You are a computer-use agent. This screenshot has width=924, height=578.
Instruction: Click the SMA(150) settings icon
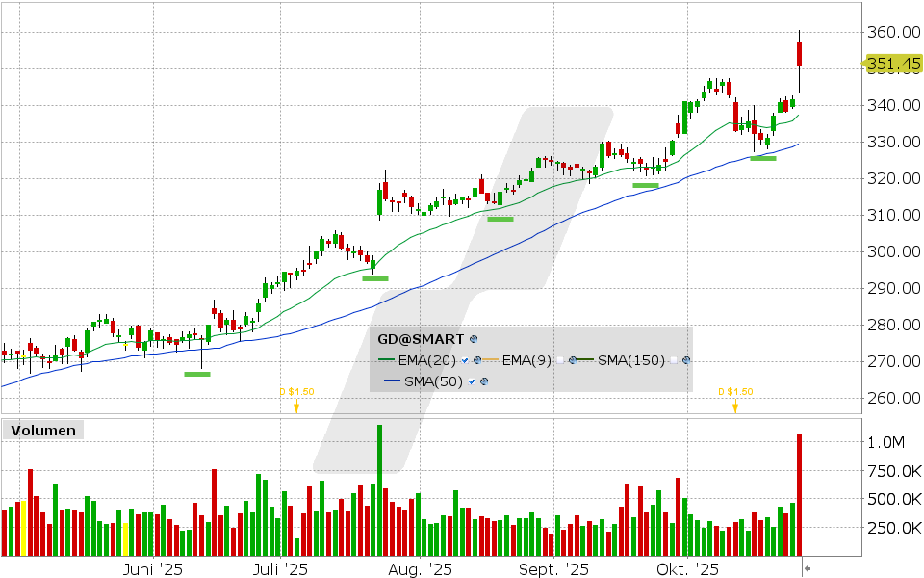click(x=686, y=360)
